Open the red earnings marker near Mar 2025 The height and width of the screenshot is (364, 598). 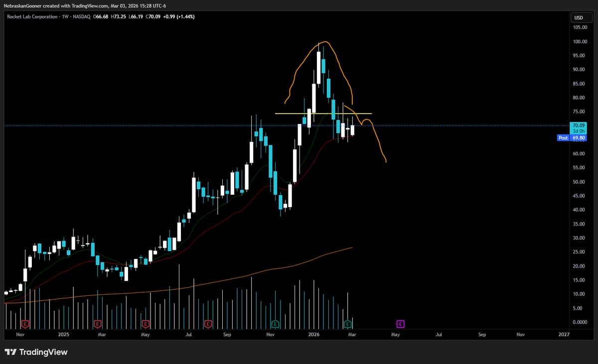click(97, 323)
